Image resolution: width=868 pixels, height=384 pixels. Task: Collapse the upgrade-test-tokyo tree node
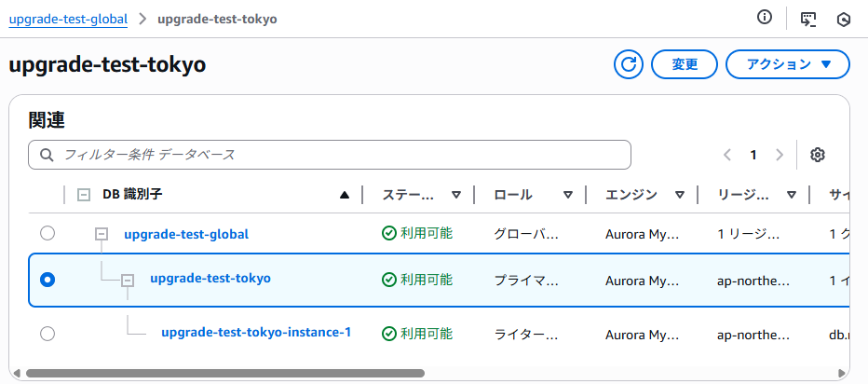coord(129,280)
